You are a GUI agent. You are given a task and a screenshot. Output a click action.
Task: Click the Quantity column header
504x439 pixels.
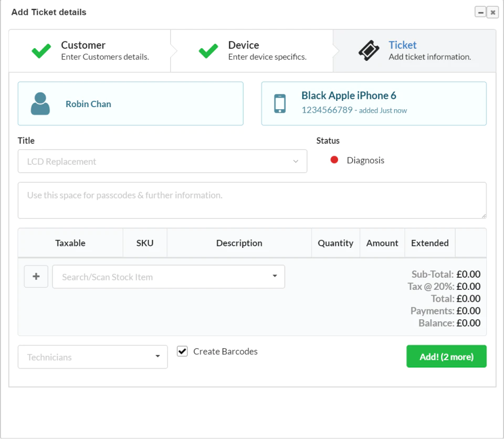click(x=335, y=243)
